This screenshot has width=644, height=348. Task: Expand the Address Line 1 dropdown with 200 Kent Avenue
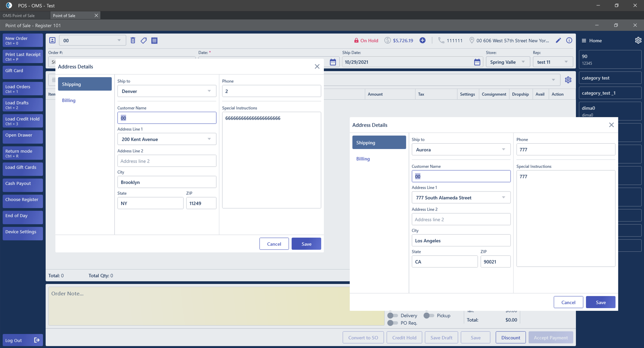(x=209, y=139)
